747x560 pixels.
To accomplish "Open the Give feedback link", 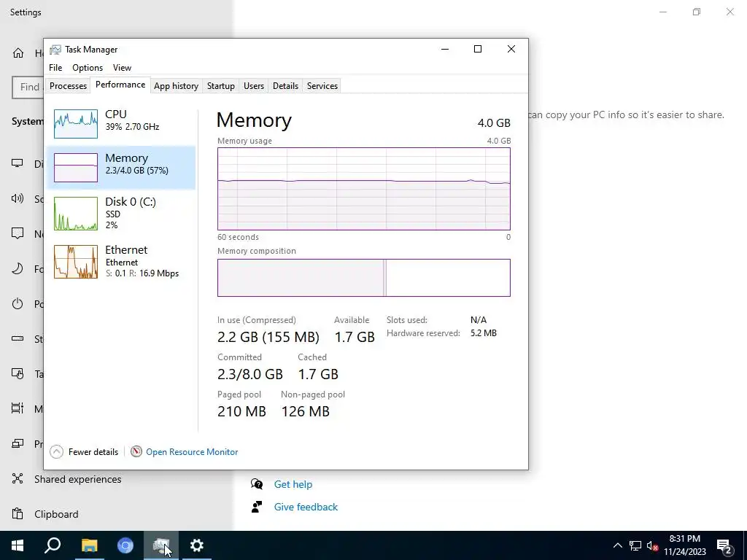I will click(x=306, y=507).
